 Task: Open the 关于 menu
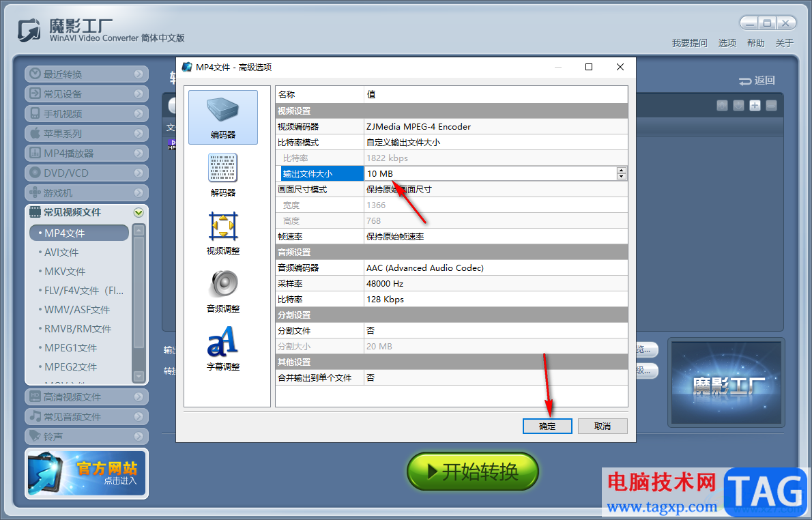pyautogui.click(x=784, y=43)
